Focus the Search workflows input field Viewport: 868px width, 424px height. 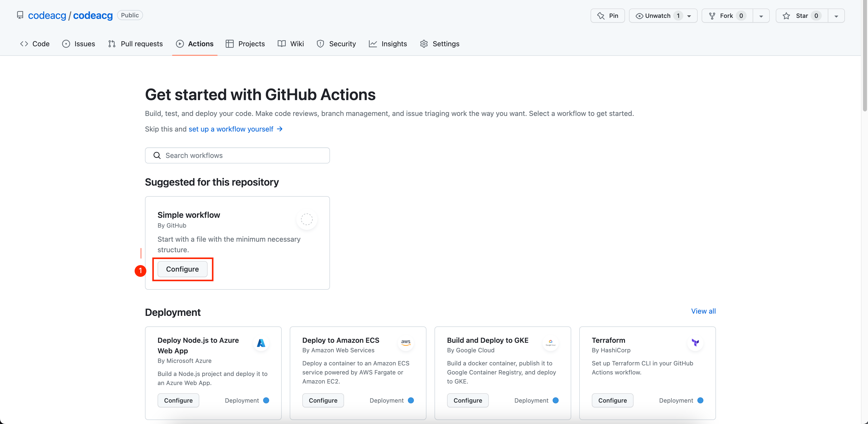click(x=237, y=155)
